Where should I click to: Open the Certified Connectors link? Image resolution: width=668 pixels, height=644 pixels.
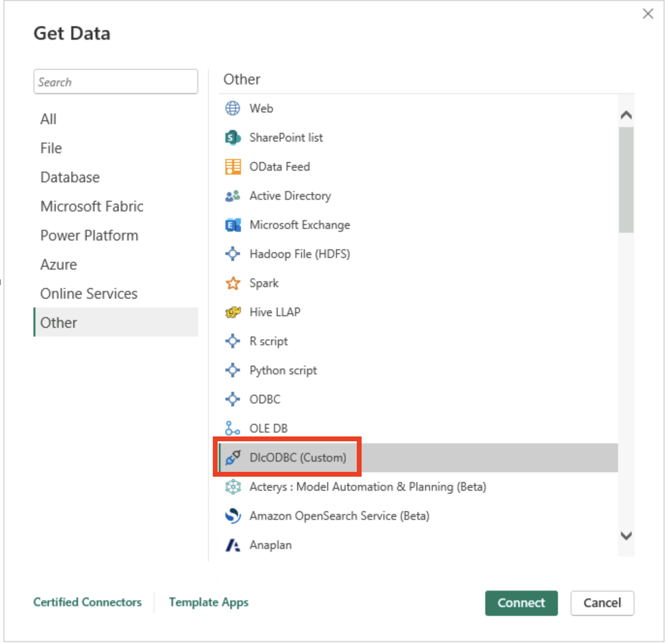coord(87,602)
